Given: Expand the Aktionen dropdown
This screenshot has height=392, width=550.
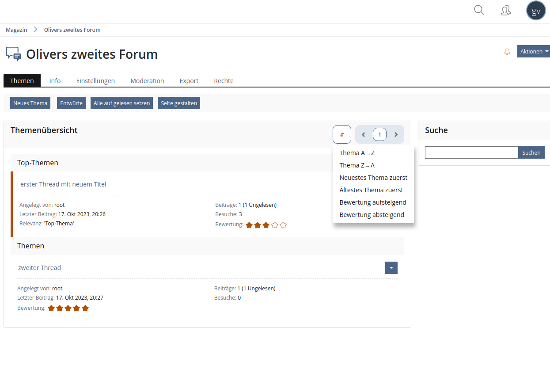Looking at the screenshot, I should pyautogui.click(x=534, y=51).
